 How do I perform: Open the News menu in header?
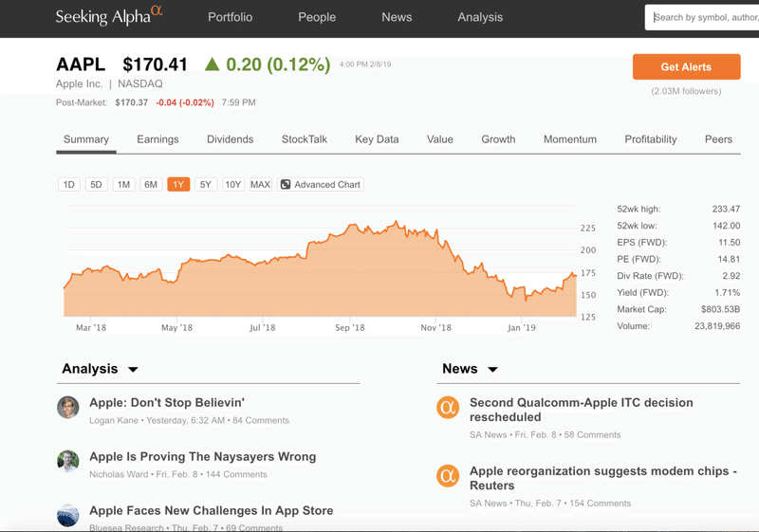coord(397,17)
